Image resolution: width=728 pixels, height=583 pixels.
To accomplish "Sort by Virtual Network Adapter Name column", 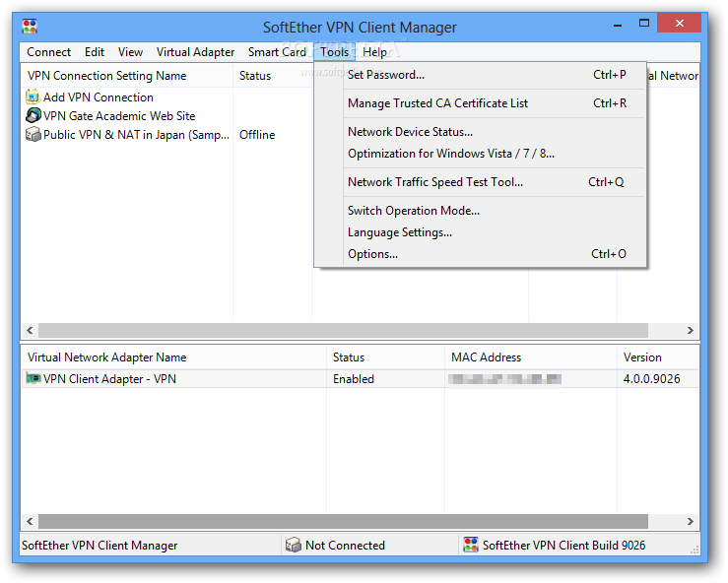I will (x=173, y=356).
